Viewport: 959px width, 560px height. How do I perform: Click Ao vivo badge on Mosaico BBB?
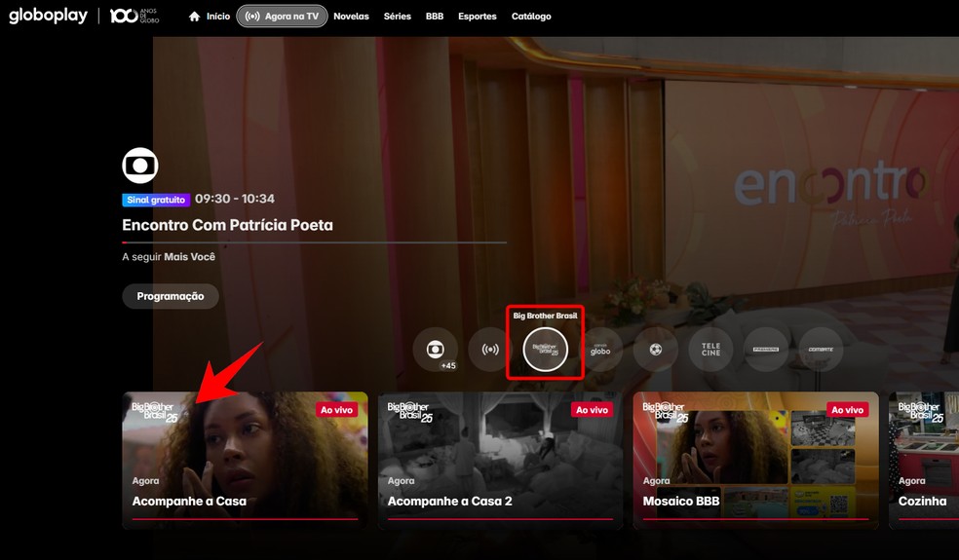[x=847, y=410]
